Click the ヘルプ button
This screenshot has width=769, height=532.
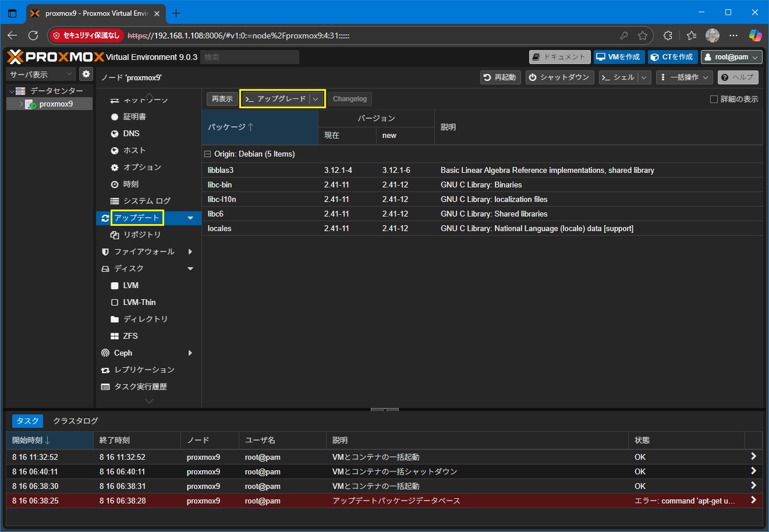[x=738, y=77]
